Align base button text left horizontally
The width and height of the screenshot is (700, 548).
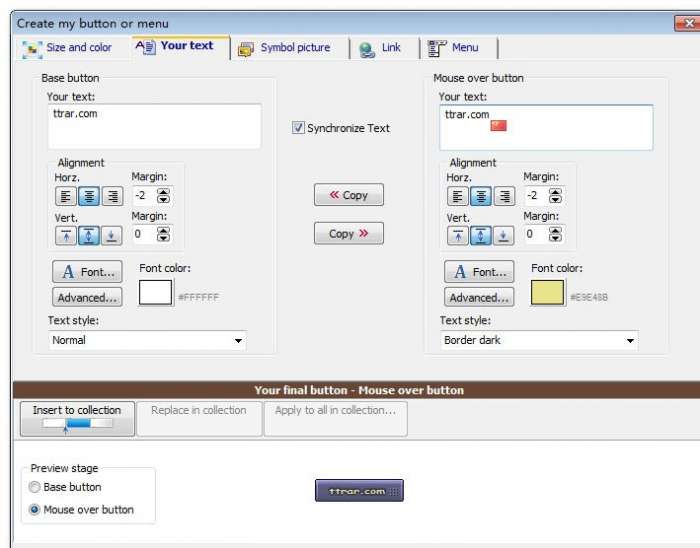coord(66,196)
